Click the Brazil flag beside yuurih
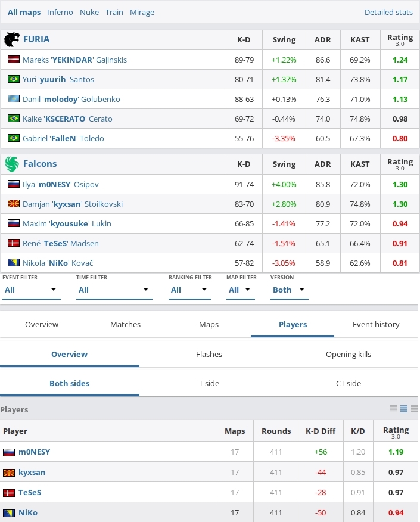 point(14,79)
